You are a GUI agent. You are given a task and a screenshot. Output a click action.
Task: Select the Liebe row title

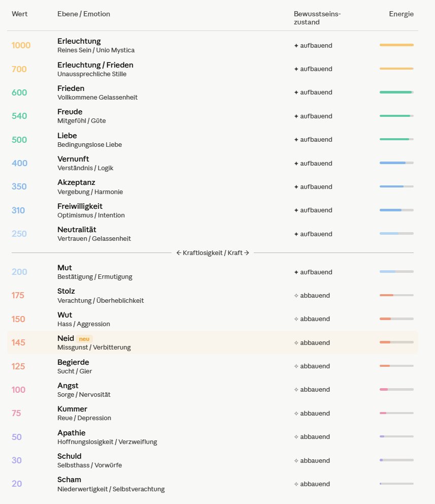point(67,136)
